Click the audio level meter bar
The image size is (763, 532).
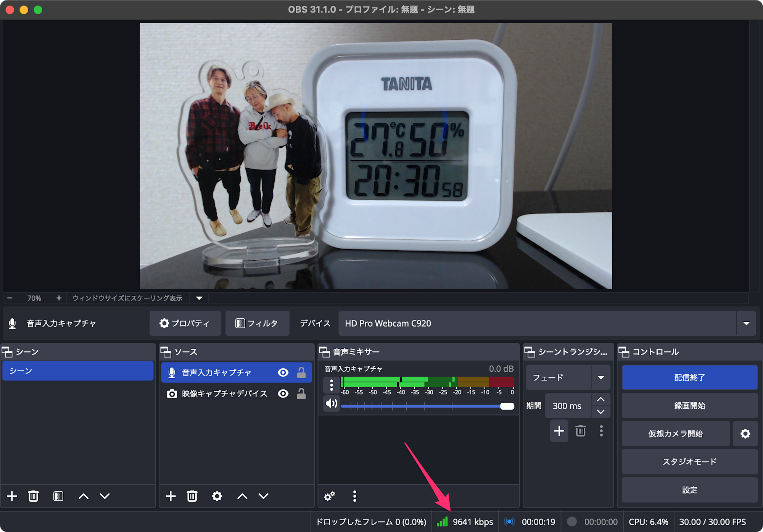click(427, 382)
